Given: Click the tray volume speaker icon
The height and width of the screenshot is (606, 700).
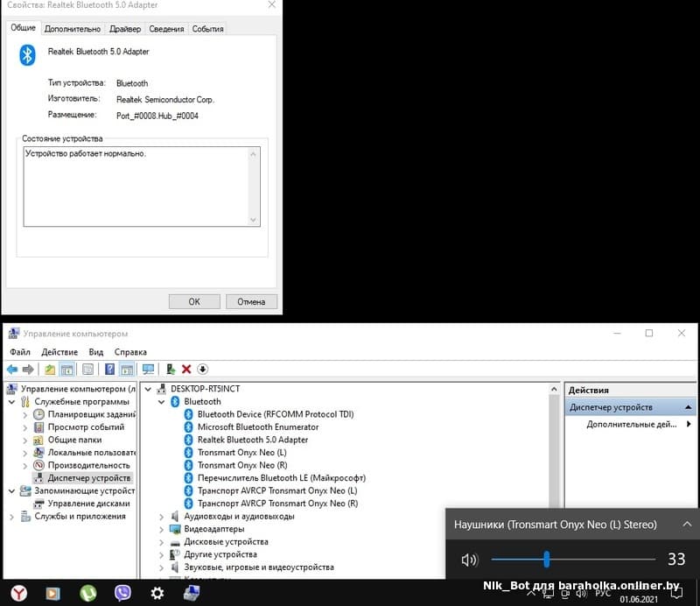Looking at the screenshot, I should pyautogui.click(x=581, y=594).
